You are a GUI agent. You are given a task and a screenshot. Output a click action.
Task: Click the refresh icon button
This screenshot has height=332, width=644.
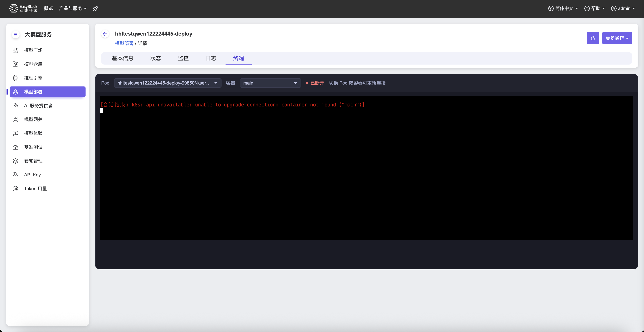point(593,38)
